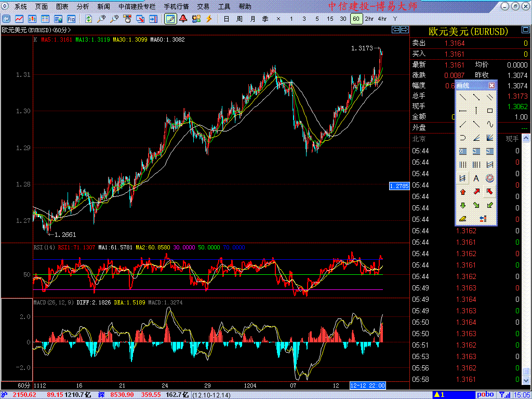
Task: Click left navigation arrow above the chart
Action: pyautogui.click(x=396, y=30)
